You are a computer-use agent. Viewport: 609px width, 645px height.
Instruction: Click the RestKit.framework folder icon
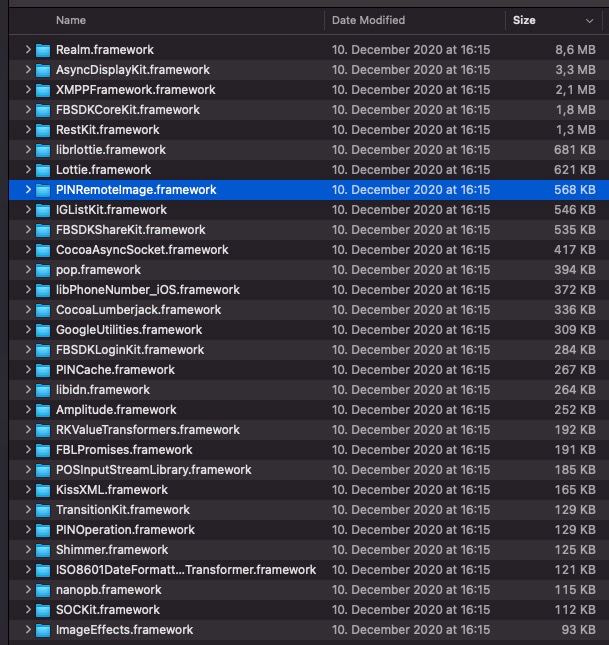tap(43, 130)
